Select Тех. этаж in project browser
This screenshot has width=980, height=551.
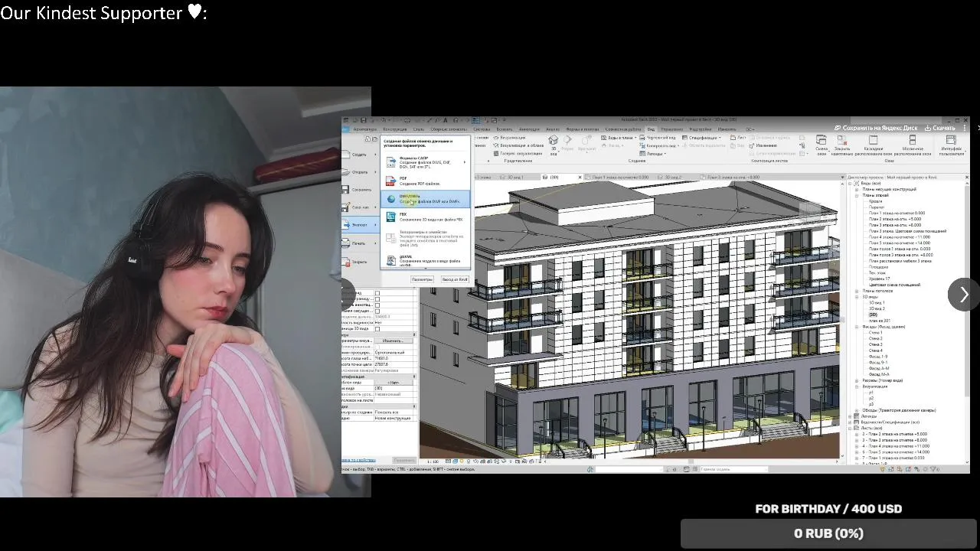tap(877, 272)
